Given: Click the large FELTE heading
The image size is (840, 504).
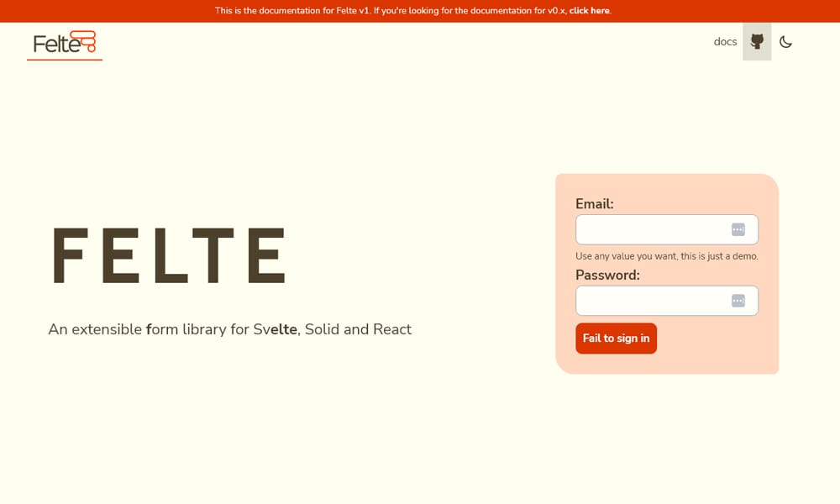Looking at the screenshot, I should pos(169,255).
